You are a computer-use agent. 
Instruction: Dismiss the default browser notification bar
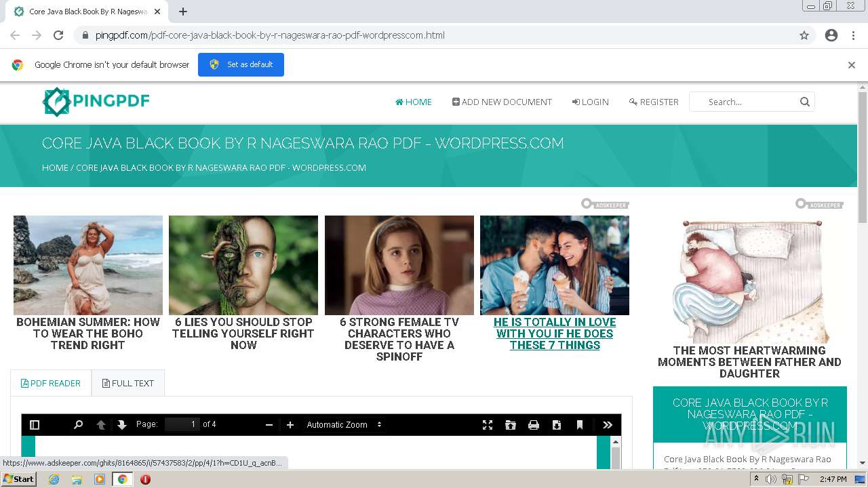852,65
